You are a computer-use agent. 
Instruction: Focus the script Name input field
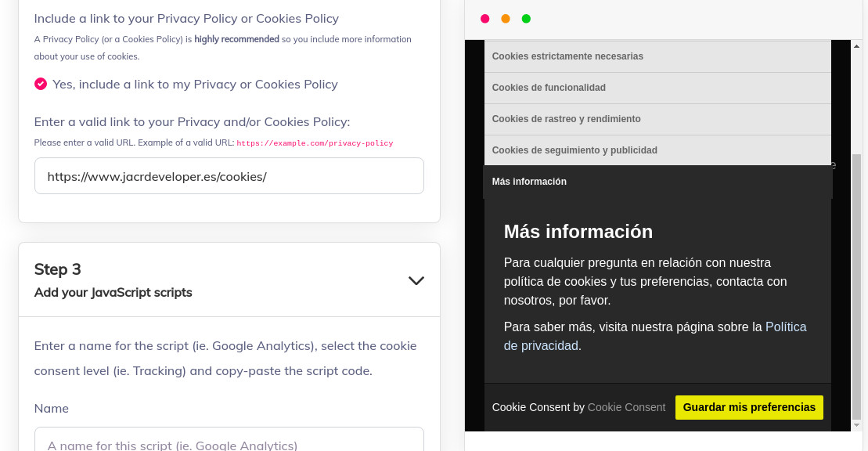click(229, 441)
